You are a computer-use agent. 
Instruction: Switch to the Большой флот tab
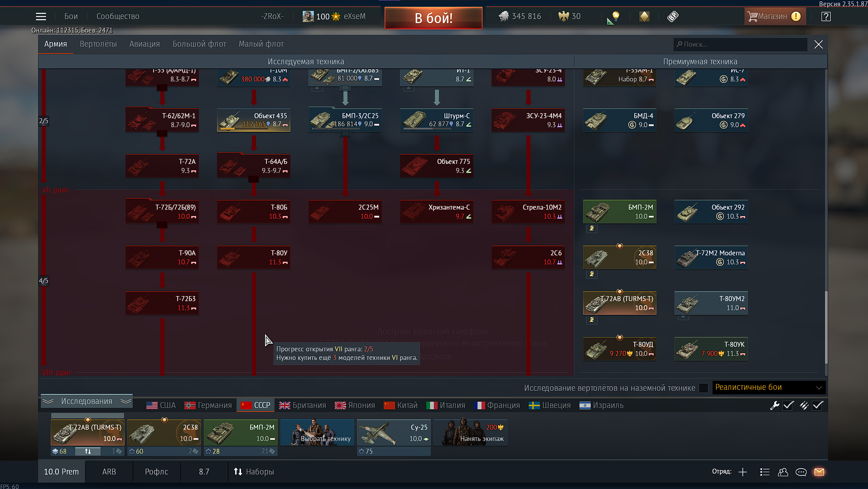(x=199, y=44)
